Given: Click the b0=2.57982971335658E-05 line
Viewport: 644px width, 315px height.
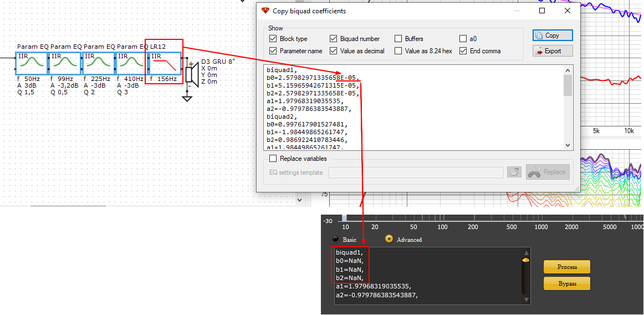Looking at the screenshot, I should [x=313, y=78].
